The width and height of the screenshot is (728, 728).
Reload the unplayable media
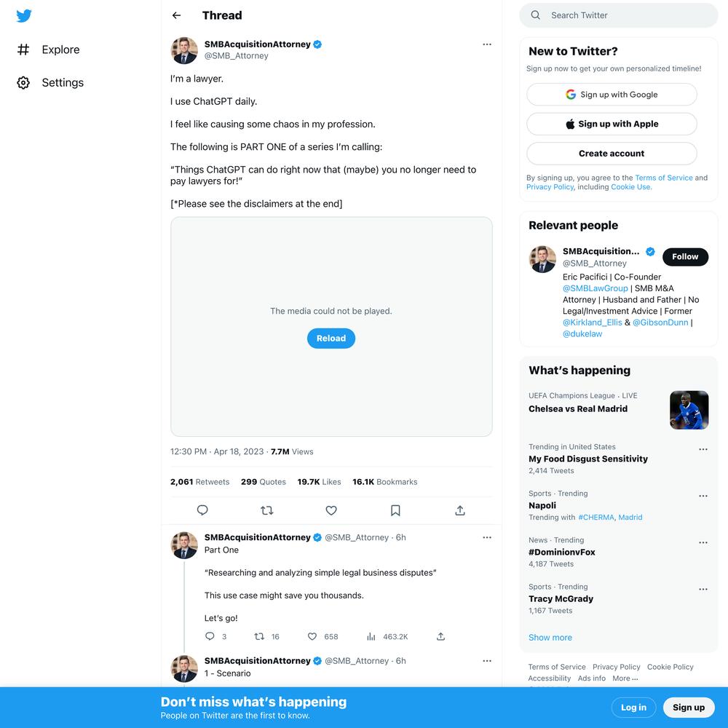coord(331,339)
